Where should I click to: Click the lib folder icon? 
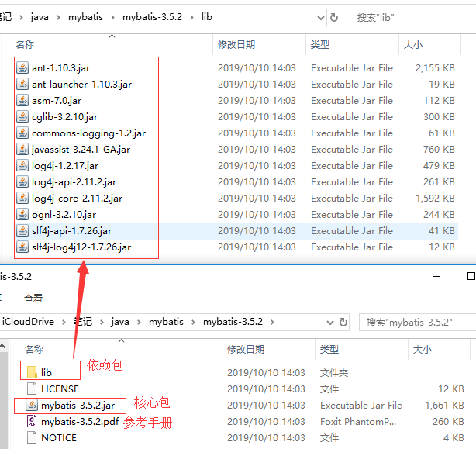[x=32, y=372]
